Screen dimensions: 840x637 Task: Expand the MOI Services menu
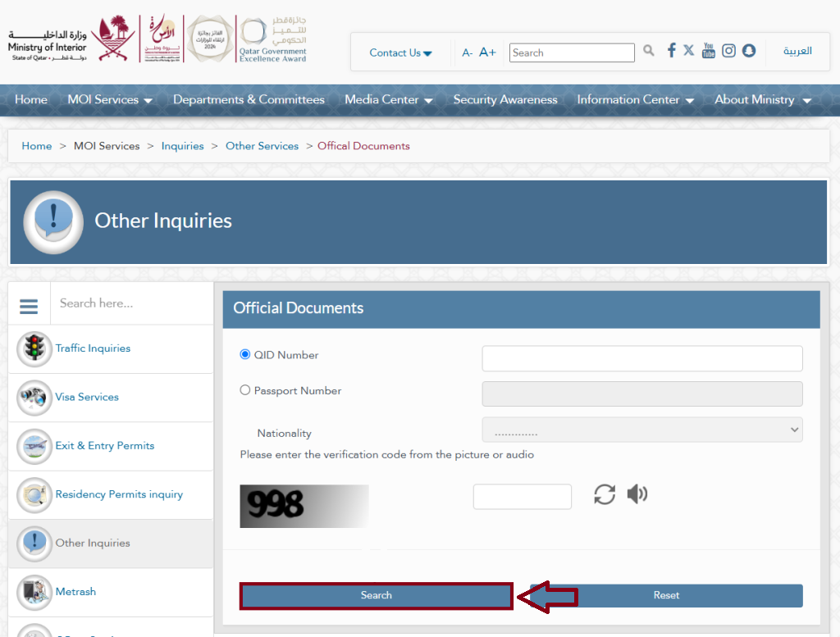point(110,99)
